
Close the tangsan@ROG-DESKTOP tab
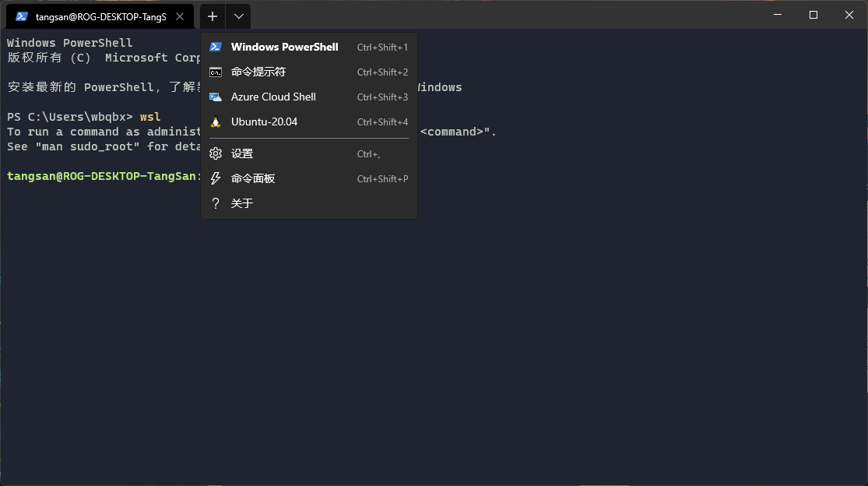pos(180,16)
